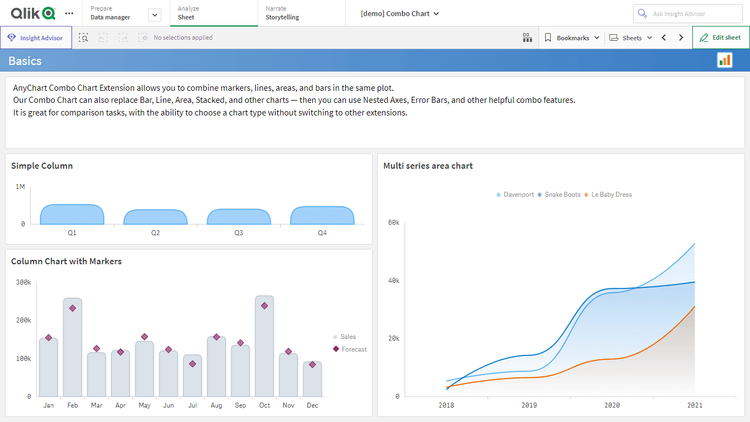This screenshot has width=750, height=422.
Task: Click the Qlik logo
Action: pyautogui.click(x=32, y=13)
